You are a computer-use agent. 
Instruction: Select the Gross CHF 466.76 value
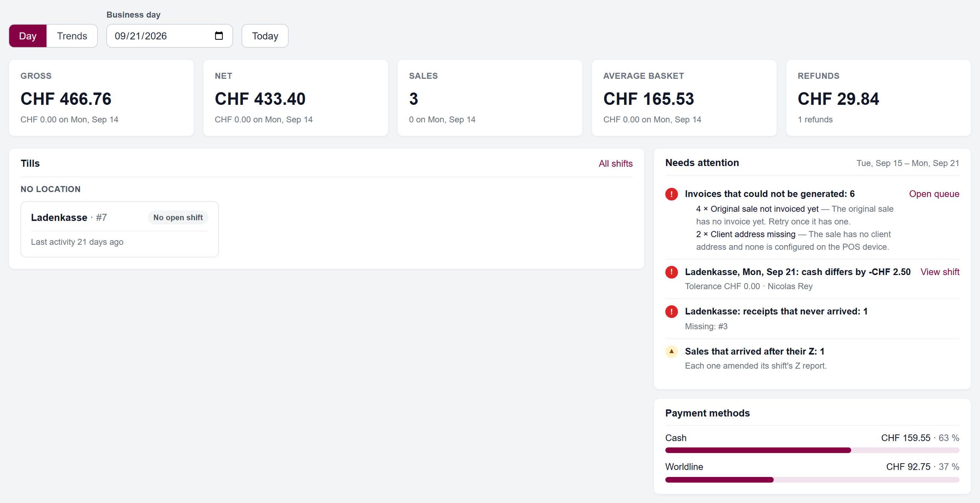[66, 99]
